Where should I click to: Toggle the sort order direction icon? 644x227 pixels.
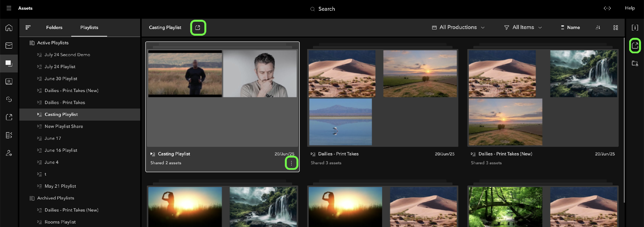click(x=598, y=28)
